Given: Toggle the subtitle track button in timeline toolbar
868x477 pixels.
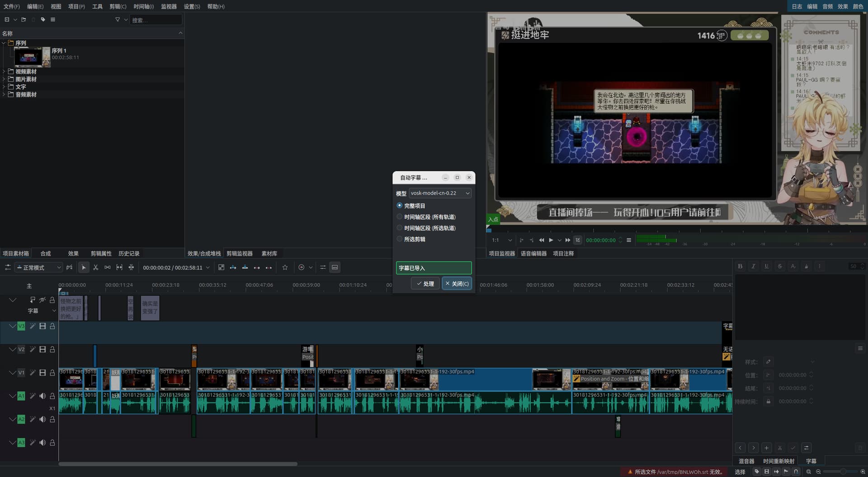Looking at the screenshot, I should pos(335,267).
